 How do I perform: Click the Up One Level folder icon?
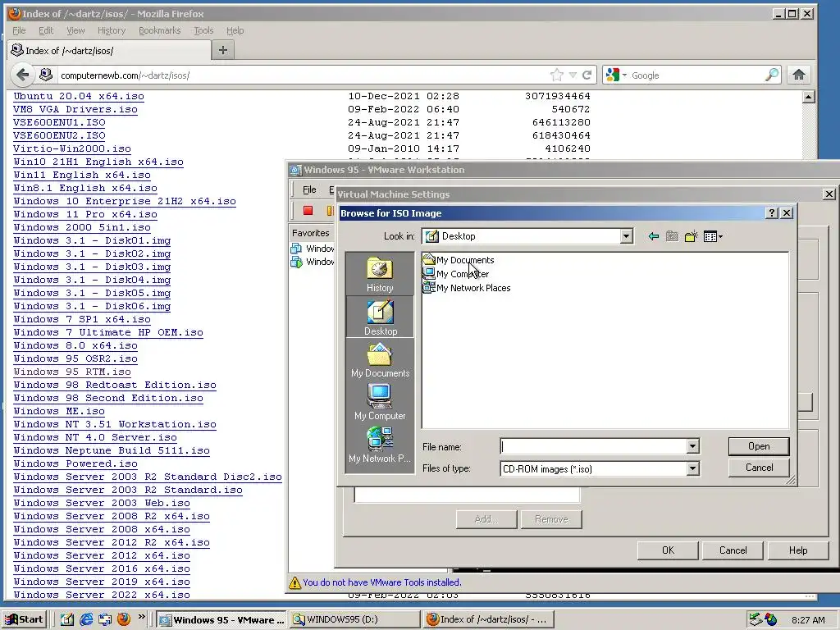tap(672, 236)
